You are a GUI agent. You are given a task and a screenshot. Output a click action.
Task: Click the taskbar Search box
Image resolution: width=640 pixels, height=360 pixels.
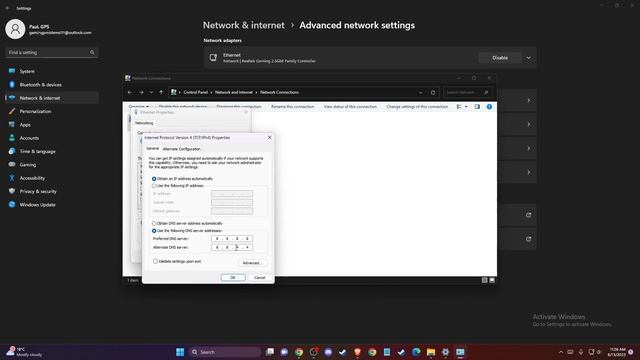pyautogui.click(x=225, y=352)
